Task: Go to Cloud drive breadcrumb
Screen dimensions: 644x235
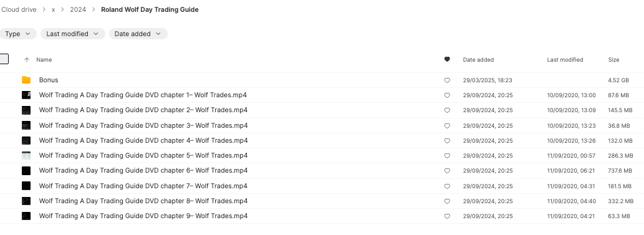Action: 19,9
